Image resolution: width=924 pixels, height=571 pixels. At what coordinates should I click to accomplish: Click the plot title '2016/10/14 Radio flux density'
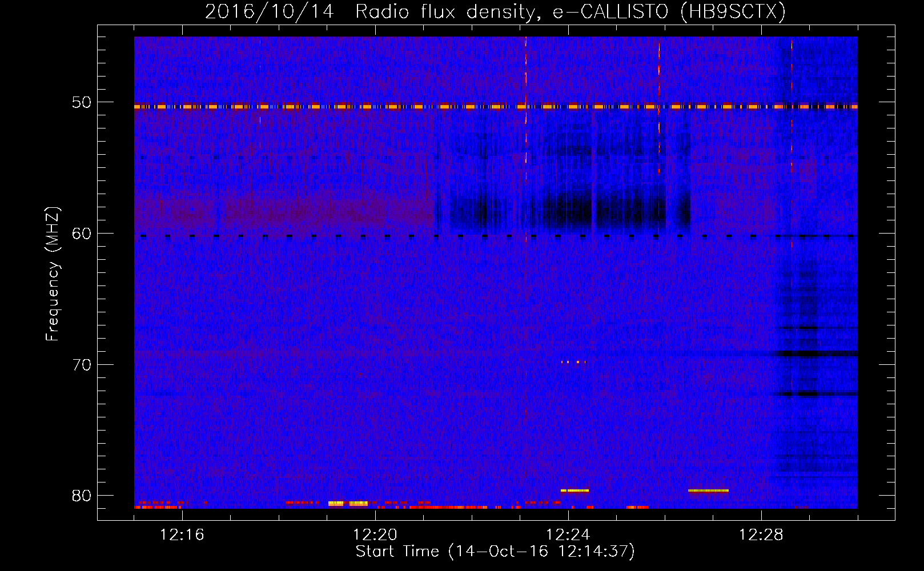tap(496, 11)
